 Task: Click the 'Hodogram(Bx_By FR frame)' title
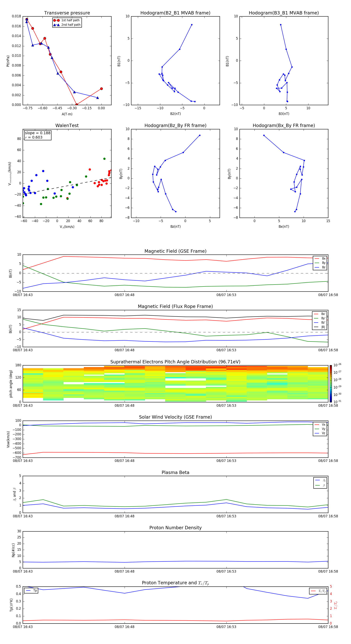pyautogui.click(x=284, y=125)
